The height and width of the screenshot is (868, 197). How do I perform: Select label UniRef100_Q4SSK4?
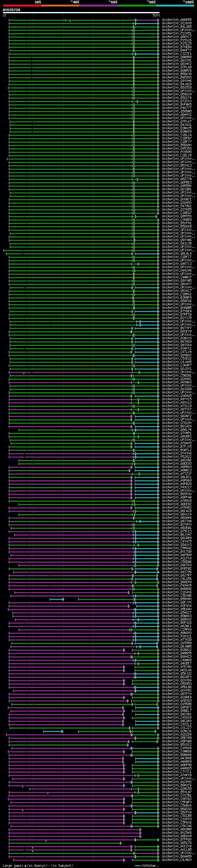(177, 345)
